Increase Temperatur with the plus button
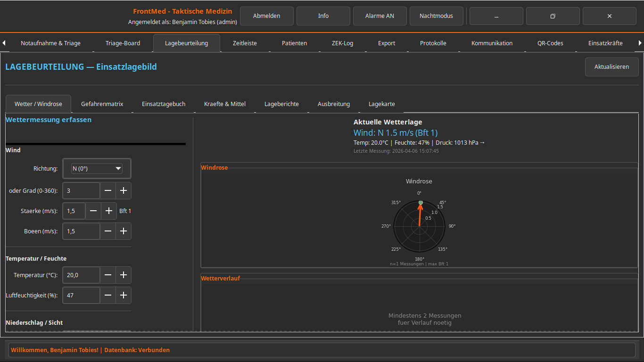The image size is (644, 362). click(124, 275)
